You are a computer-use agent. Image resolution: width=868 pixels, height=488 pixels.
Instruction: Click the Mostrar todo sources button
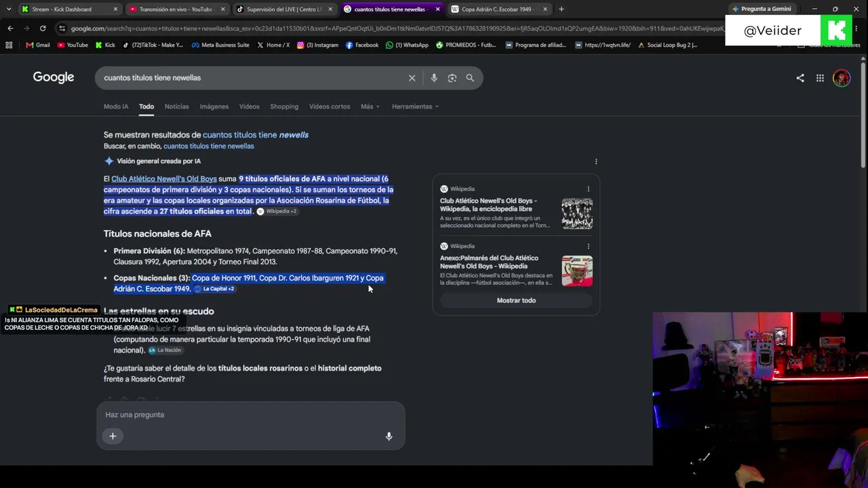(516, 300)
